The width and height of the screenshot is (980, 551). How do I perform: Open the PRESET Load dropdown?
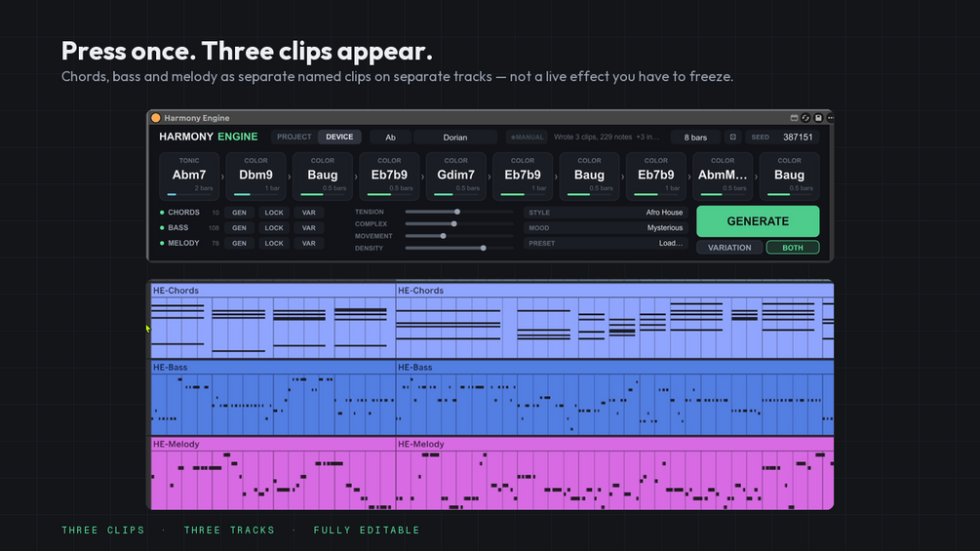[606, 243]
